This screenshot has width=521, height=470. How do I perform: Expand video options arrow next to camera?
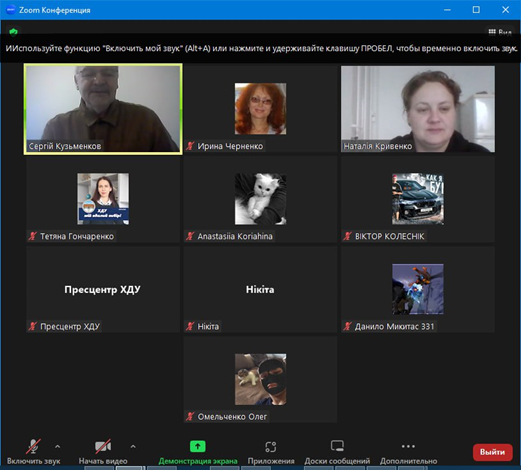[x=133, y=446]
